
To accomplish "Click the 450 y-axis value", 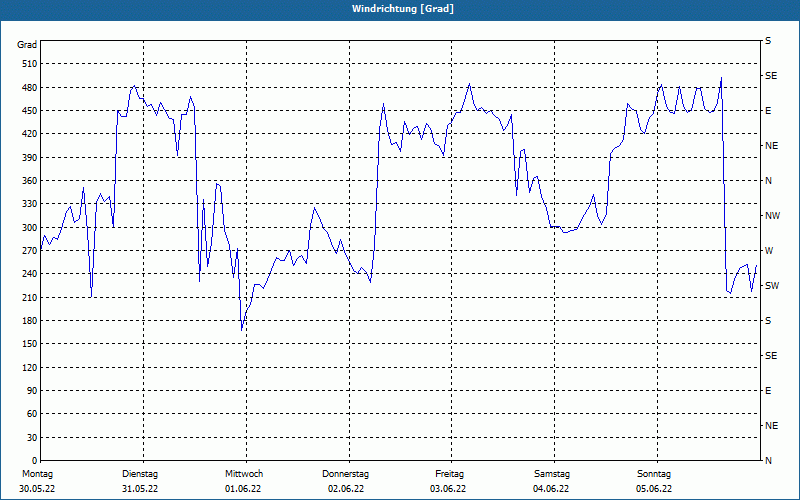I will point(30,111).
